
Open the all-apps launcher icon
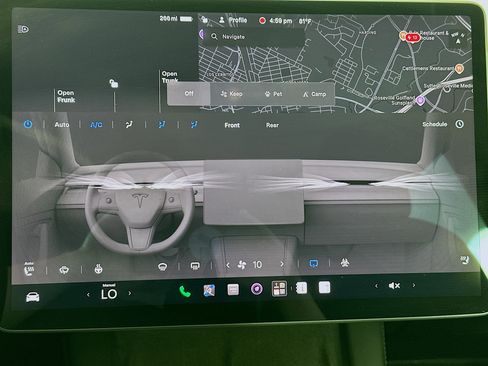(x=279, y=288)
